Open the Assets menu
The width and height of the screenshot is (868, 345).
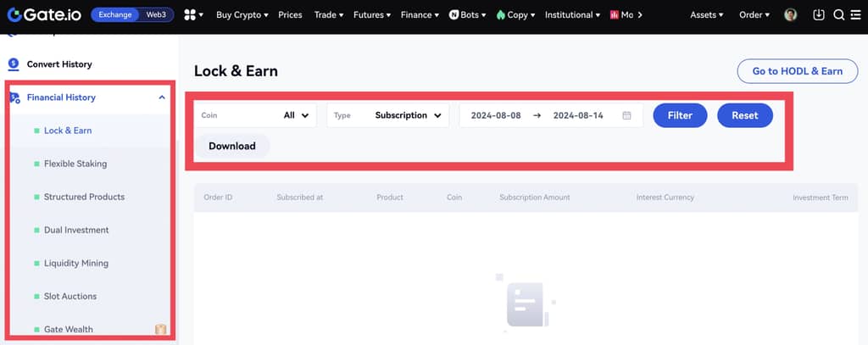click(x=707, y=14)
